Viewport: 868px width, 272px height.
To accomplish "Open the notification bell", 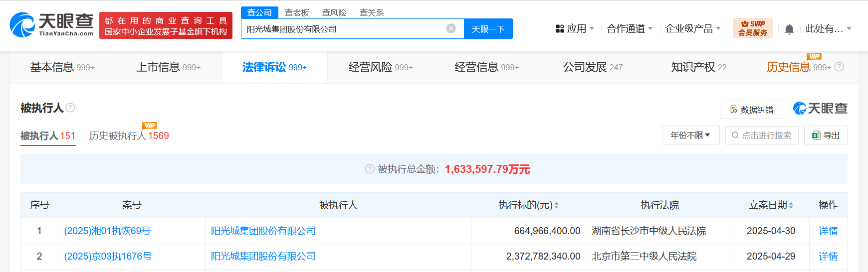I will pos(789,29).
